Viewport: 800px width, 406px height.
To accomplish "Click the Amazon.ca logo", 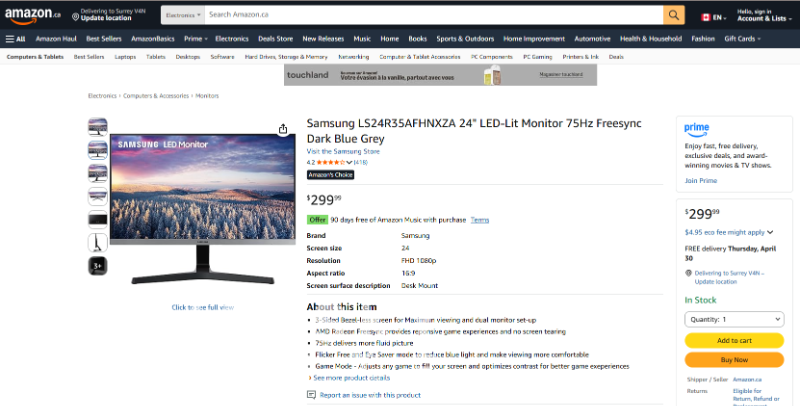I will tap(33, 15).
